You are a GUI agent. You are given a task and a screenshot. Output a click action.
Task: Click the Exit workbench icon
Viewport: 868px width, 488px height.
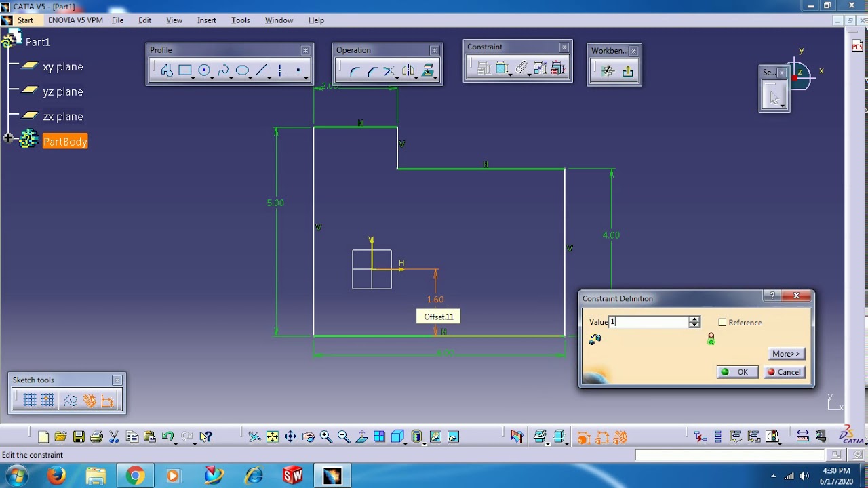[627, 71]
